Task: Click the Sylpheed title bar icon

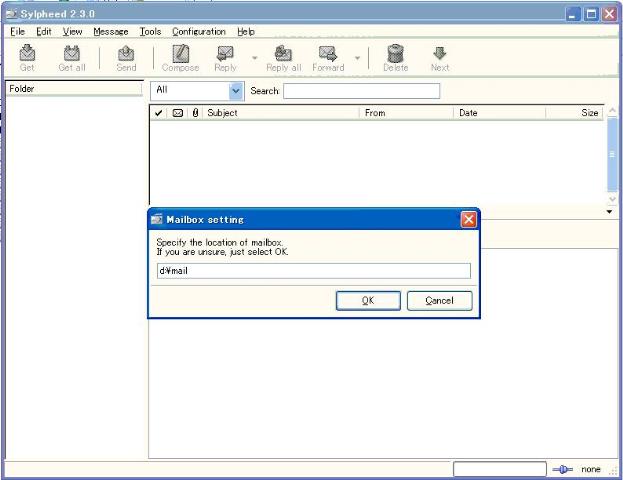Action: click(x=12, y=14)
